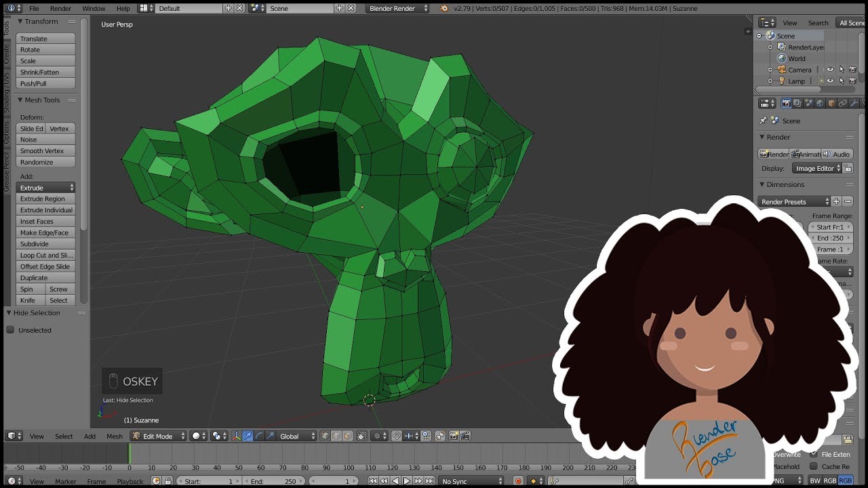Screen dimensions: 868x488
Task: Click the Translate button
Action: tap(45, 39)
